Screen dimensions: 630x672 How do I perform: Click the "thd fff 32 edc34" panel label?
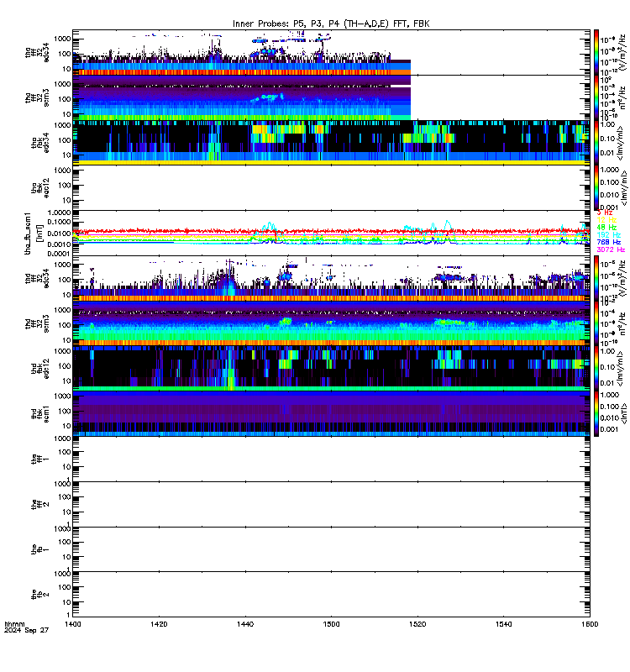[37, 279]
